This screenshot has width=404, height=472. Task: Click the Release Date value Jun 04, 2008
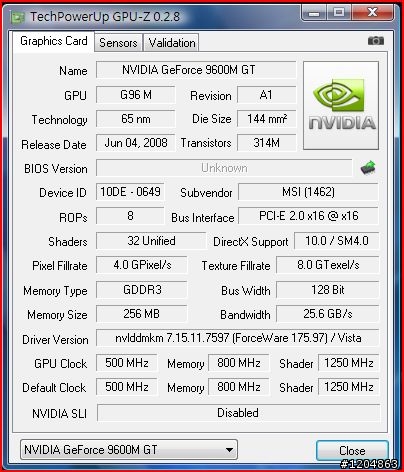coord(136,143)
